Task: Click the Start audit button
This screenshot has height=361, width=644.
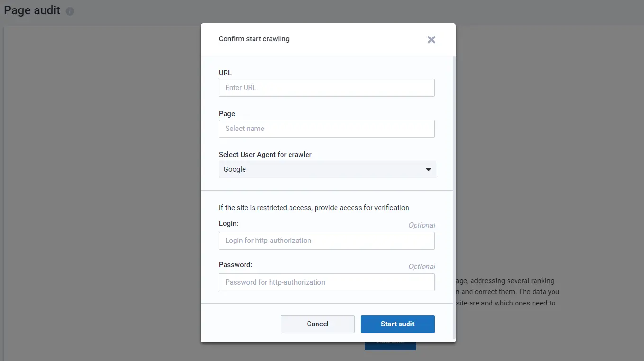Action: click(397, 324)
